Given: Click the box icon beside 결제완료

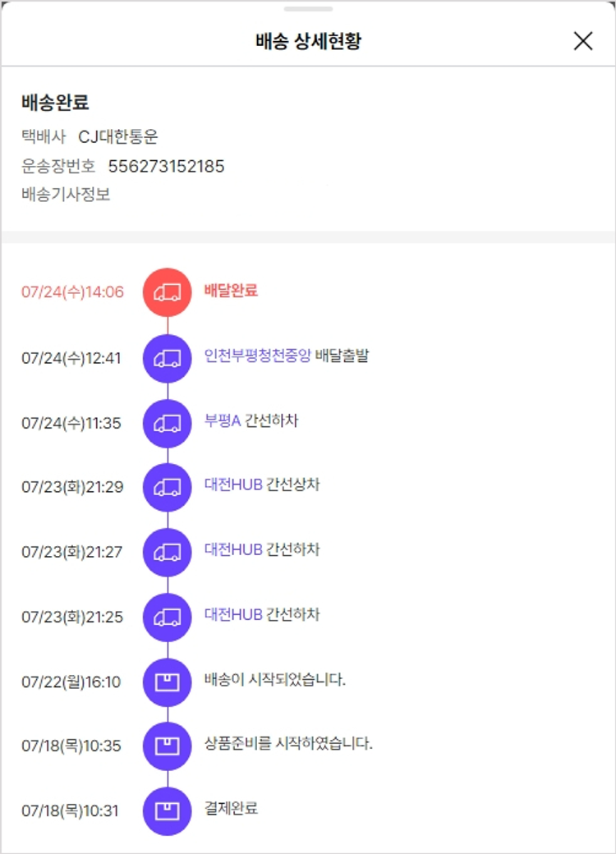Looking at the screenshot, I should click(168, 810).
